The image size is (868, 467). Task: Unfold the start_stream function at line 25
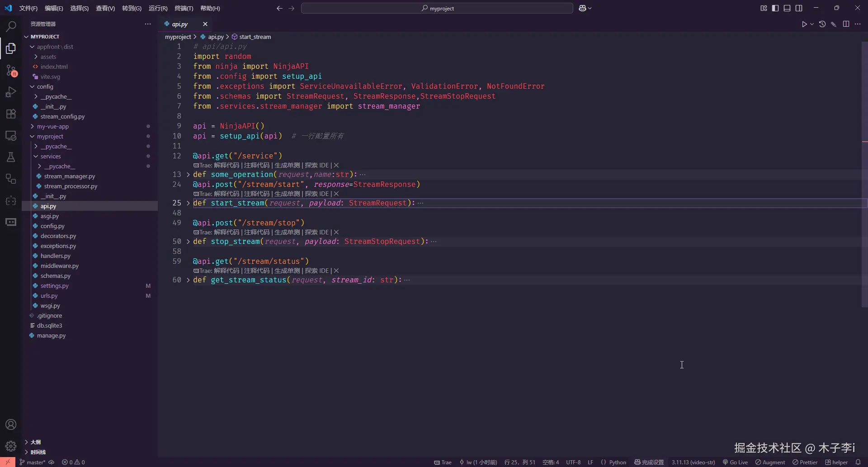[188, 203]
